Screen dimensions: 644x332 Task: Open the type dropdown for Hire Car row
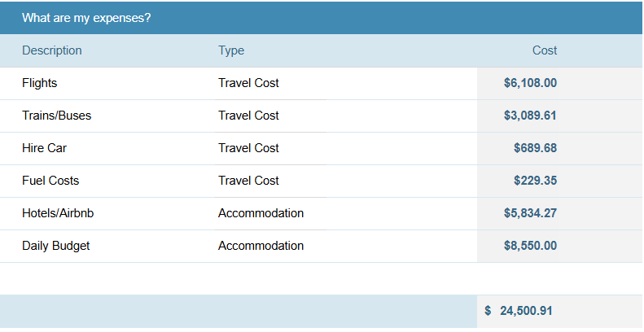(345, 148)
